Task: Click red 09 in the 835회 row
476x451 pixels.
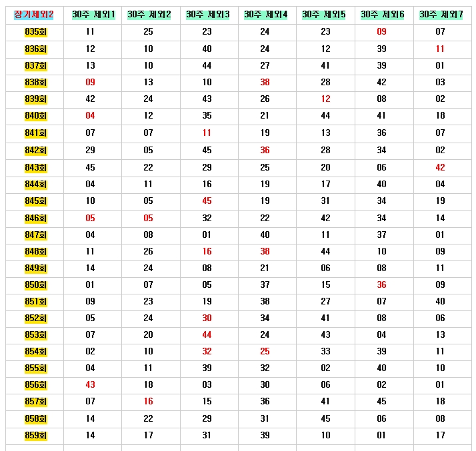Action: [x=381, y=31]
